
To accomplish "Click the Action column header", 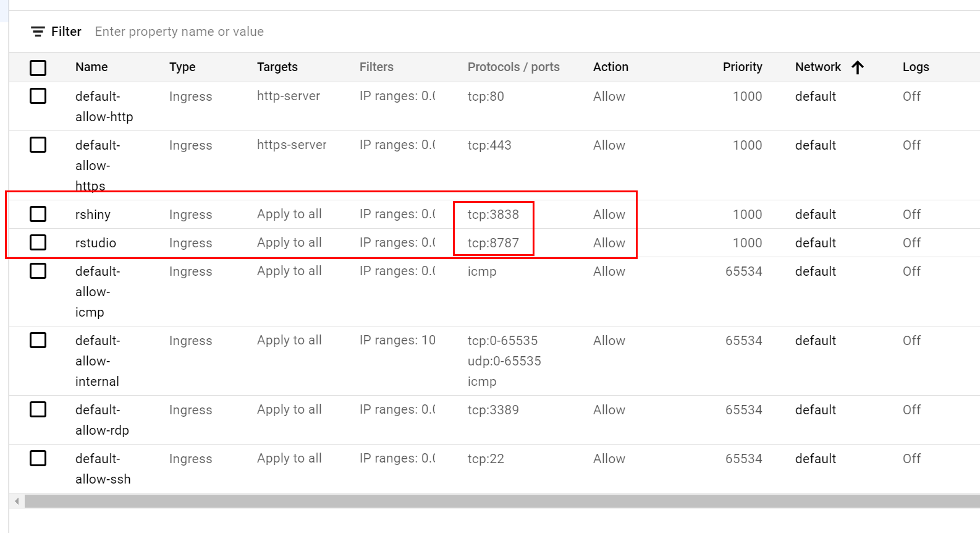I will coord(610,67).
